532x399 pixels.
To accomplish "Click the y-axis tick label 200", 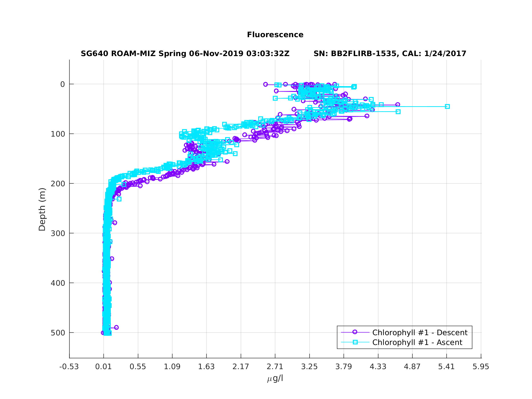I will pyautogui.click(x=58, y=184).
